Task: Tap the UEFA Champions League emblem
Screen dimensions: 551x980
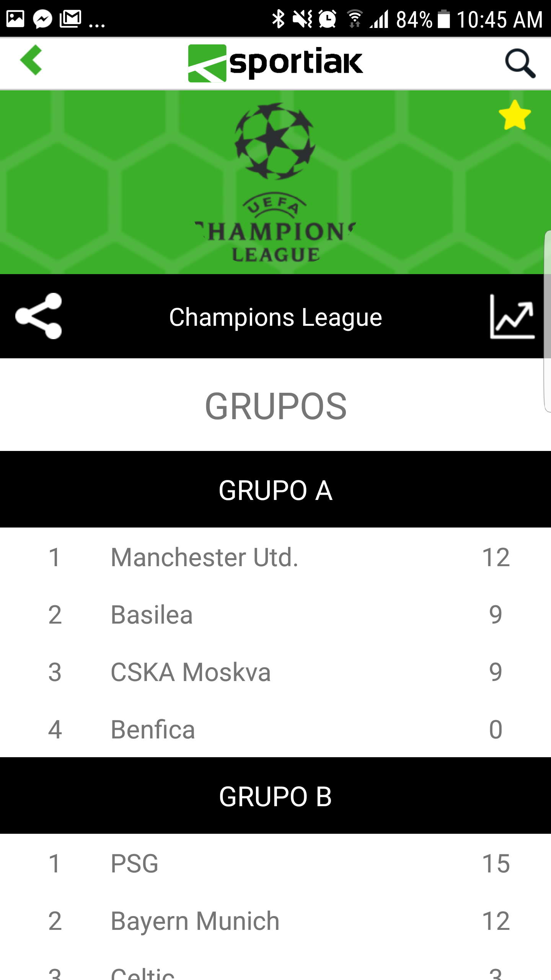Action: coord(275,182)
